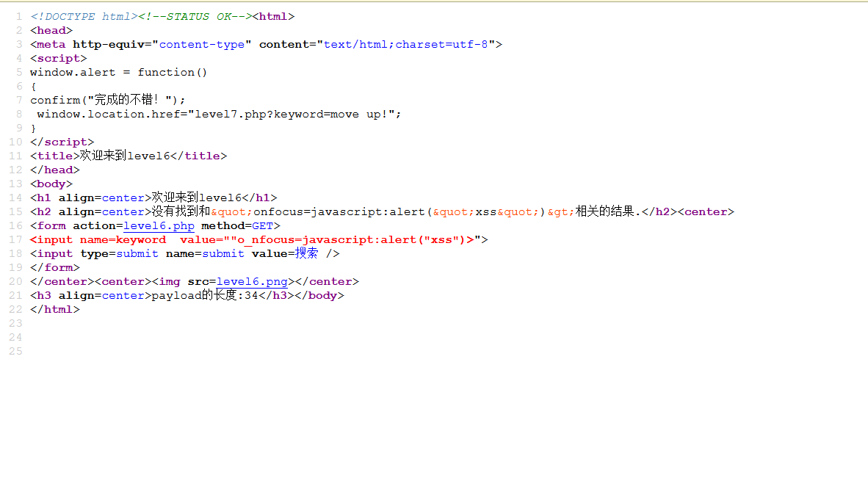
Task: Click the level6.php link in form action
Action: tap(159, 226)
